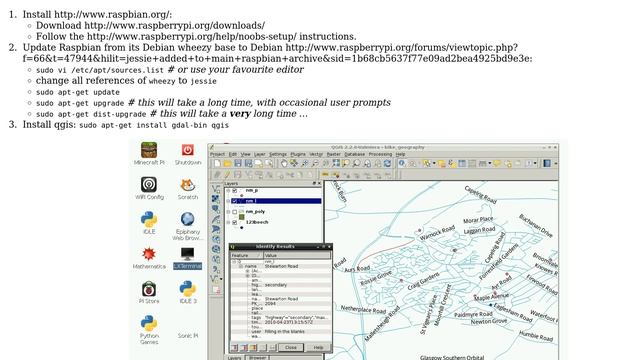Toggle visibility checkbox of 123beech layer

click(x=235, y=222)
